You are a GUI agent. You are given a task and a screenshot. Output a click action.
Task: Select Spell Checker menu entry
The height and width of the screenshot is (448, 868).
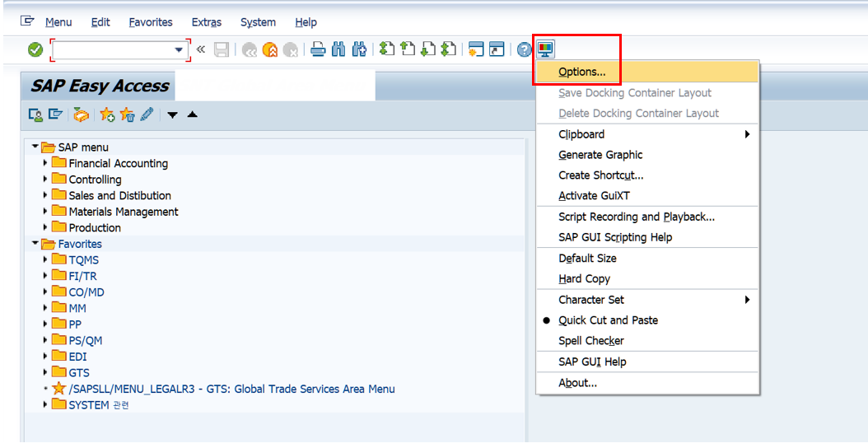(x=647, y=341)
